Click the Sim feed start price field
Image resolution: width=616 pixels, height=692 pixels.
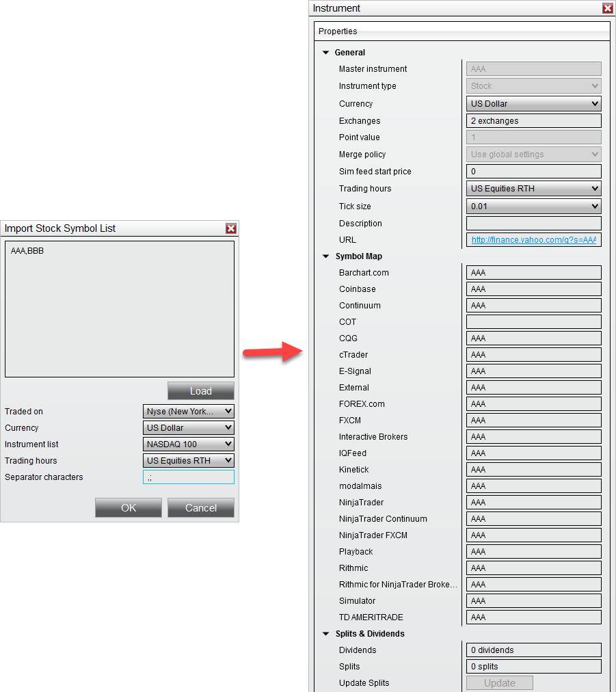click(533, 171)
